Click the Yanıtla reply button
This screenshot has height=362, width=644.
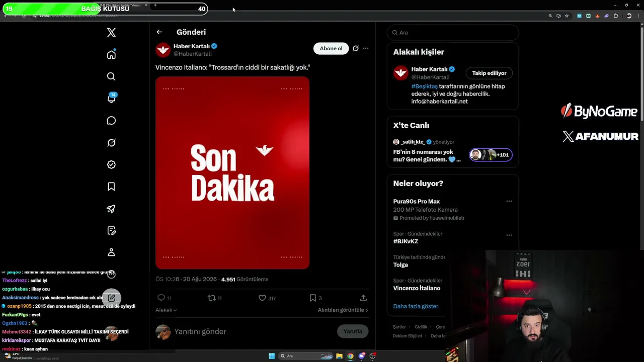pyautogui.click(x=353, y=331)
